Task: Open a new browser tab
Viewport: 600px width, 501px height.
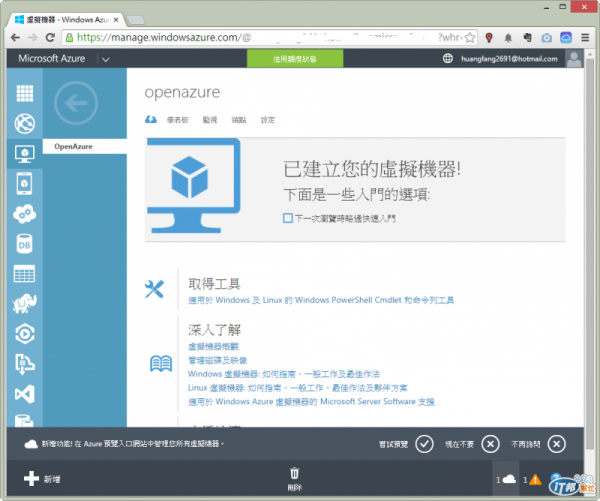Action: [x=135, y=20]
